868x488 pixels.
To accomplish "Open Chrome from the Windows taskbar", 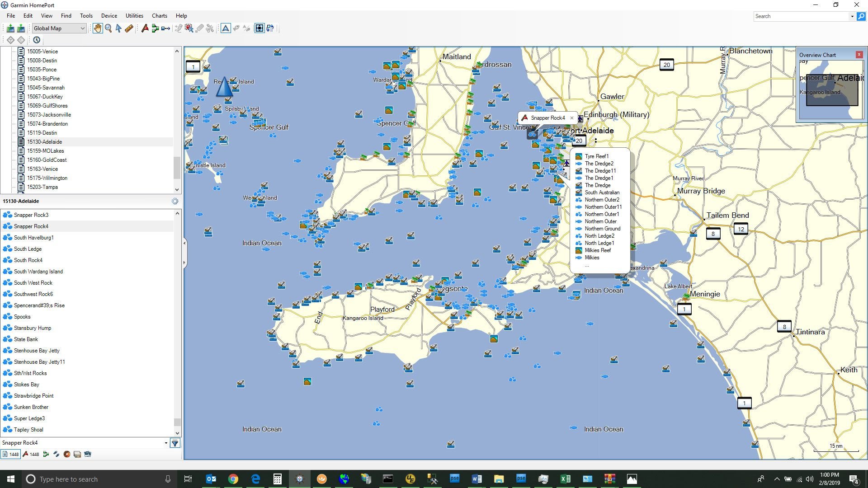I will pos(233,479).
